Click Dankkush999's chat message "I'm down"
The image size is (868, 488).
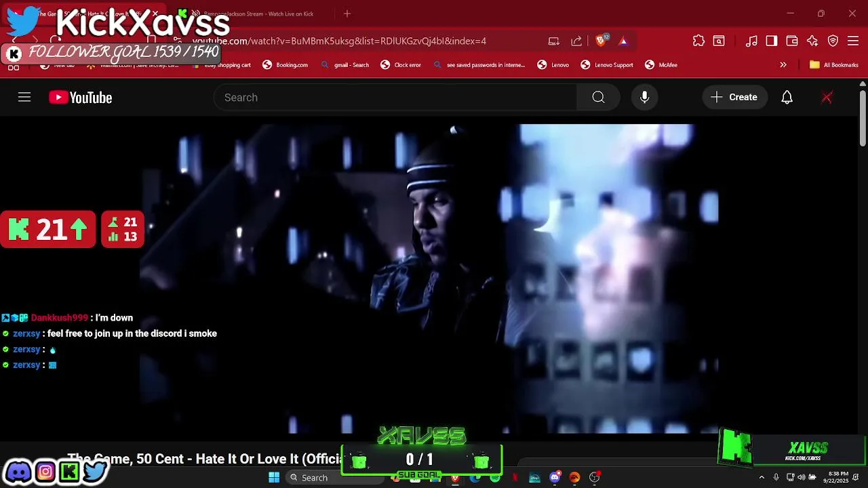pos(114,318)
